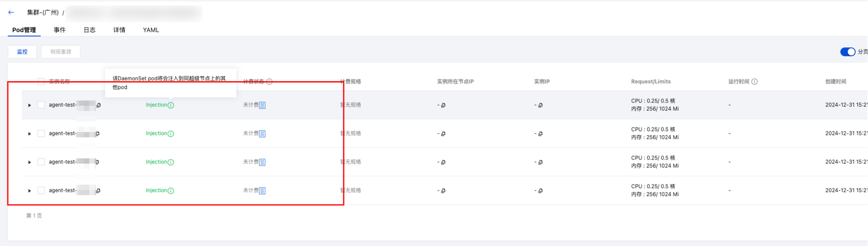Select the third agent-test pod checkbox
868x246 pixels.
[x=41, y=162]
